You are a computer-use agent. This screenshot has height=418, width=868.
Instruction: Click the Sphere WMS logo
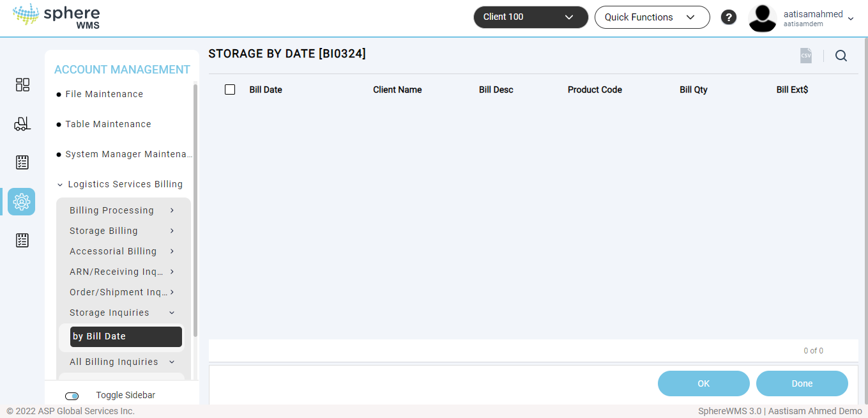point(56,18)
